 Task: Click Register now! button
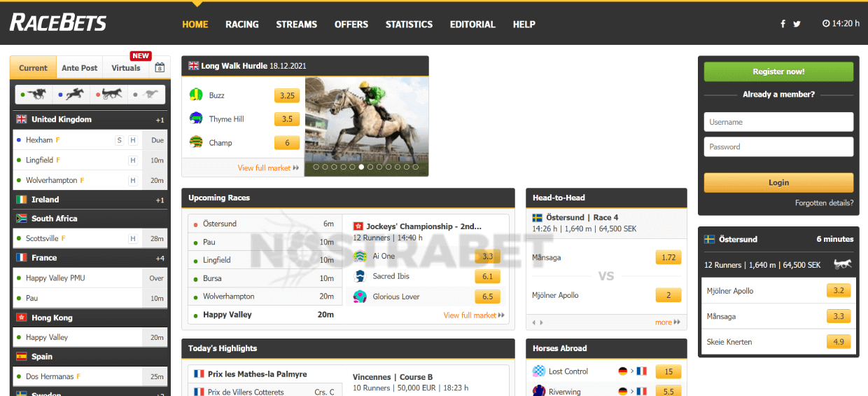click(778, 71)
